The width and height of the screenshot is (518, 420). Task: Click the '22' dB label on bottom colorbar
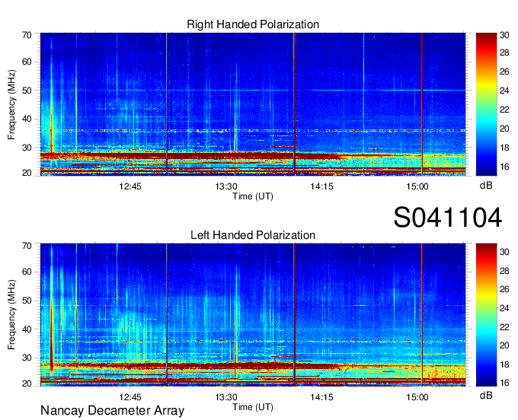504,327
